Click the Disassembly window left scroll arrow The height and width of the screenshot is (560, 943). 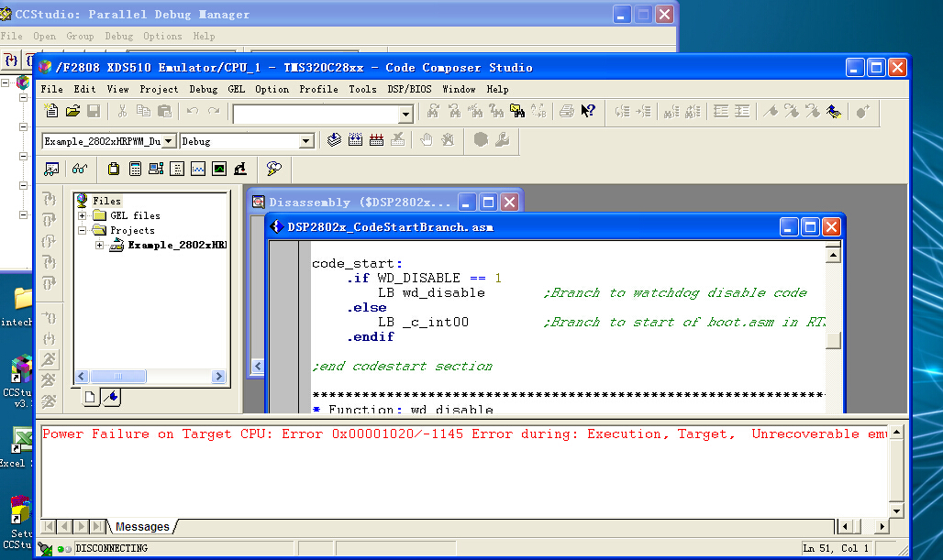pyautogui.click(x=258, y=366)
